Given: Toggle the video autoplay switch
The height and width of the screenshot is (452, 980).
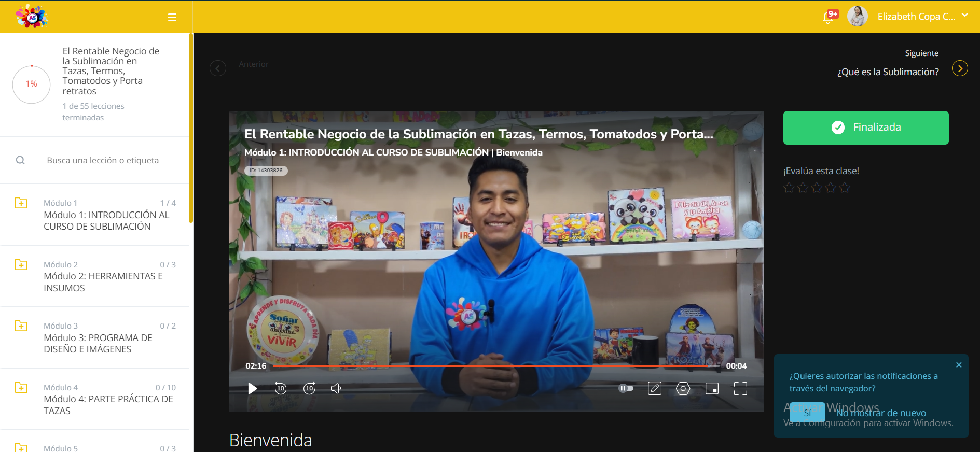Looking at the screenshot, I should coord(626,388).
